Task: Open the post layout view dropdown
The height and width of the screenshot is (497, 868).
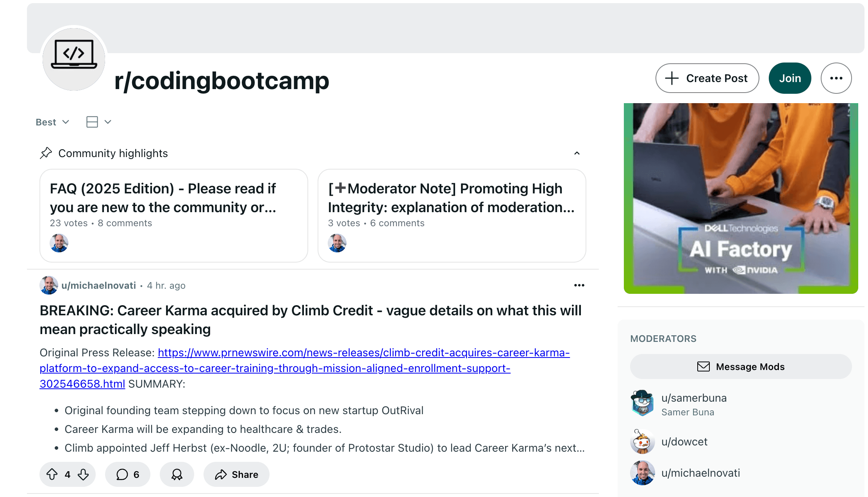Action: coord(97,122)
